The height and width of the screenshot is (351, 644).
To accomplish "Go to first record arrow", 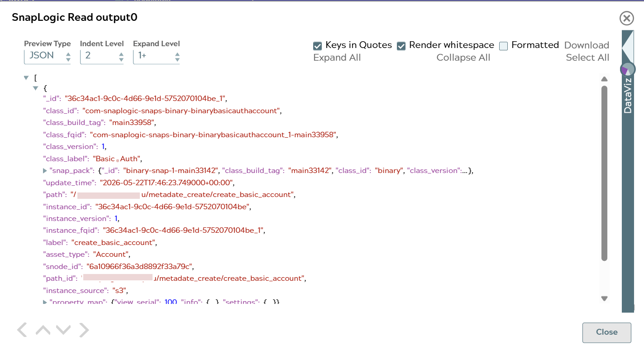I will coord(22,330).
